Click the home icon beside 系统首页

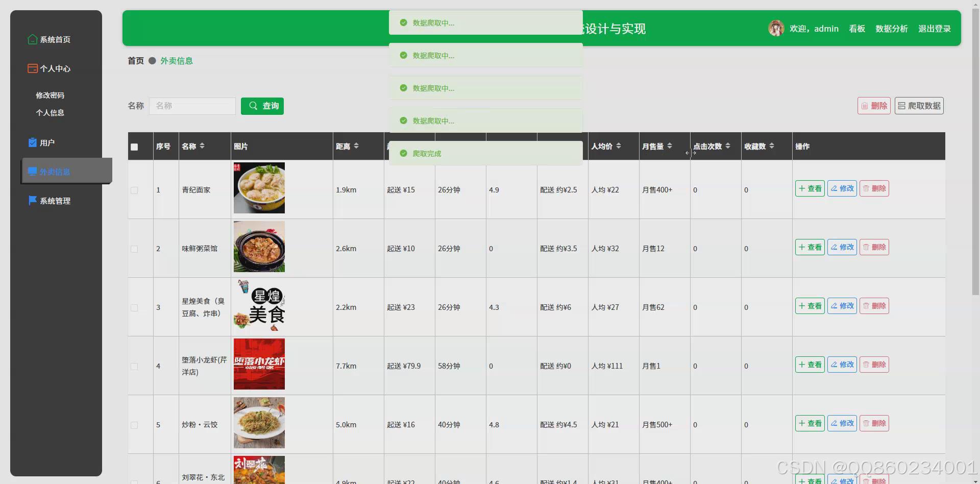click(x=32, y=39)
